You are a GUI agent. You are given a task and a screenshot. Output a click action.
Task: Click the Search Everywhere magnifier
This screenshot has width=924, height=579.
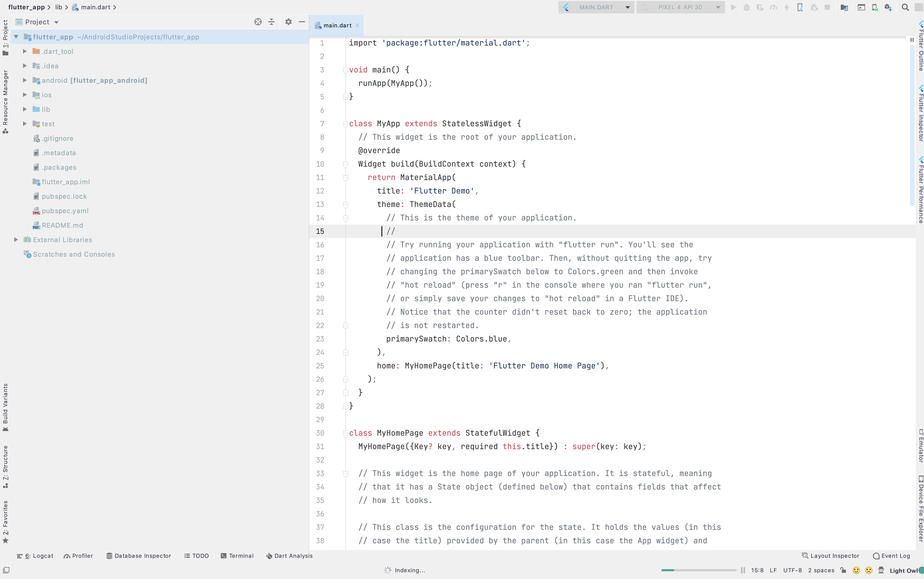905,7
